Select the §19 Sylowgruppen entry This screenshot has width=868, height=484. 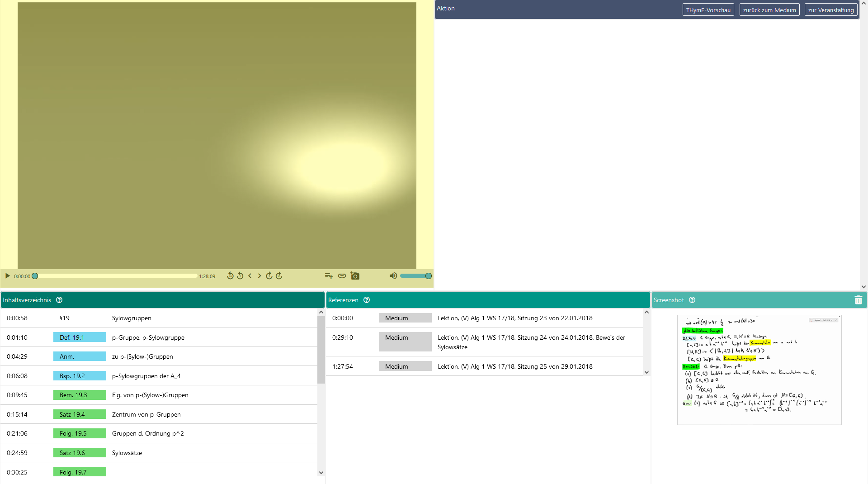(x=159, y=318)
